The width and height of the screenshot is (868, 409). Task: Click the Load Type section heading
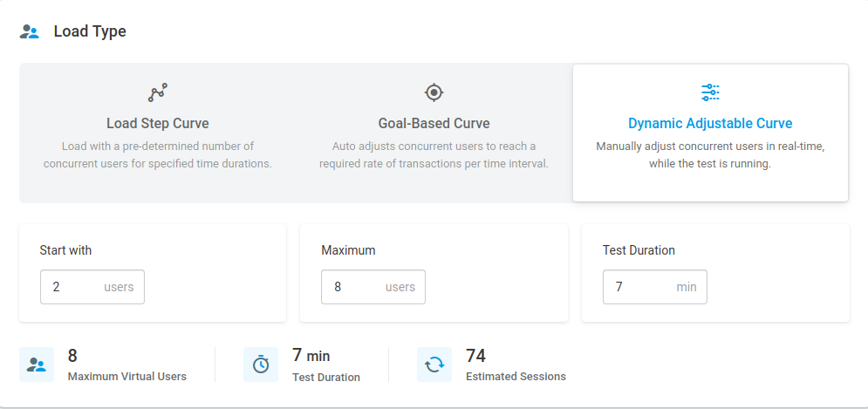point(90,31)
